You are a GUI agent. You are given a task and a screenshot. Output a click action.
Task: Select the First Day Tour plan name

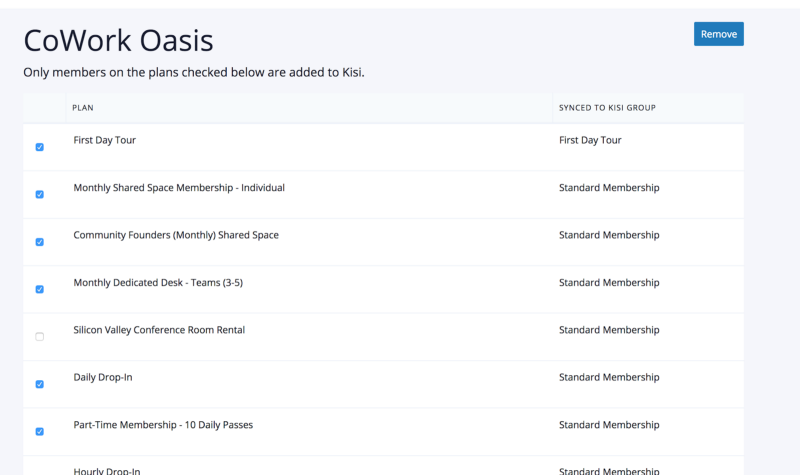(105, 140)
